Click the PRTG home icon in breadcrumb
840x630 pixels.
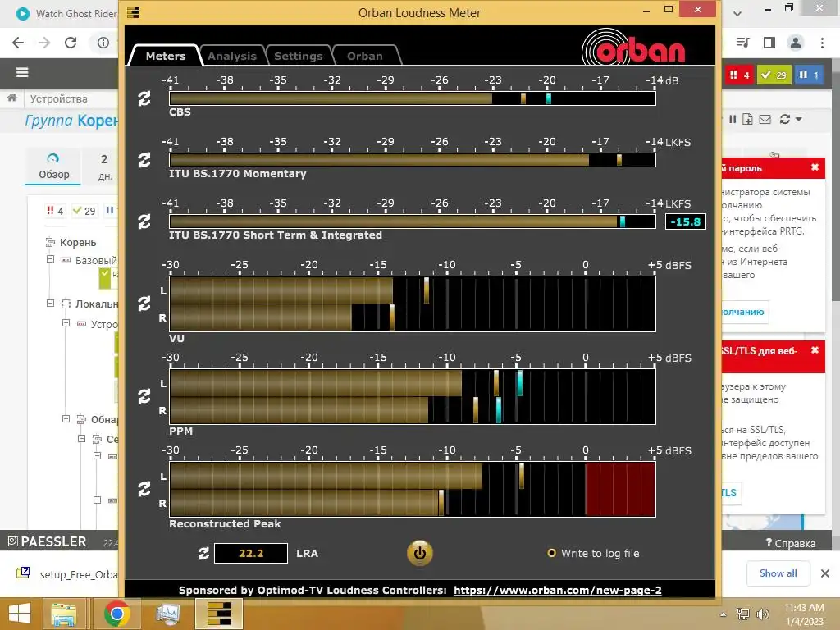(x=11, y=98)
